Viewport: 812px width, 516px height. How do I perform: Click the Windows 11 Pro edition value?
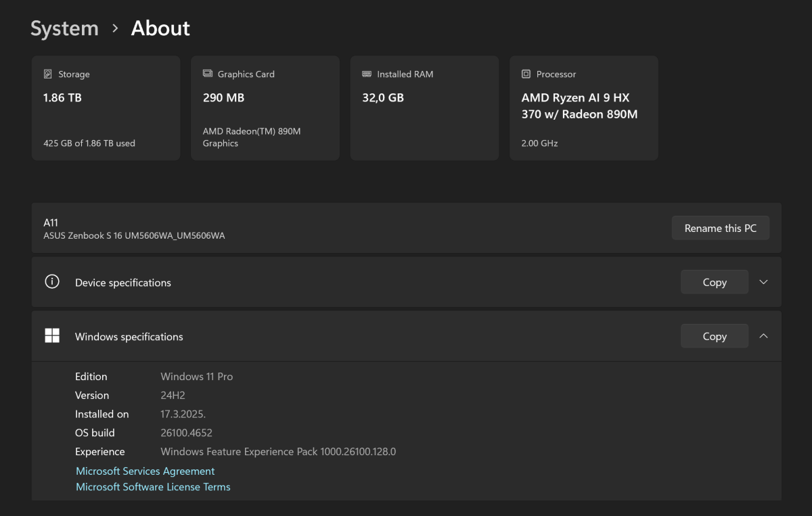197,377
